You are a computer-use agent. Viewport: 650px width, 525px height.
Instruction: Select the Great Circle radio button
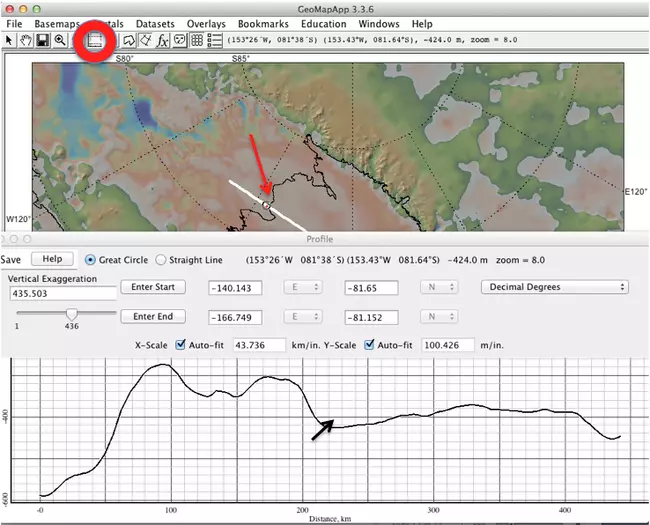(x=91, y=260)
